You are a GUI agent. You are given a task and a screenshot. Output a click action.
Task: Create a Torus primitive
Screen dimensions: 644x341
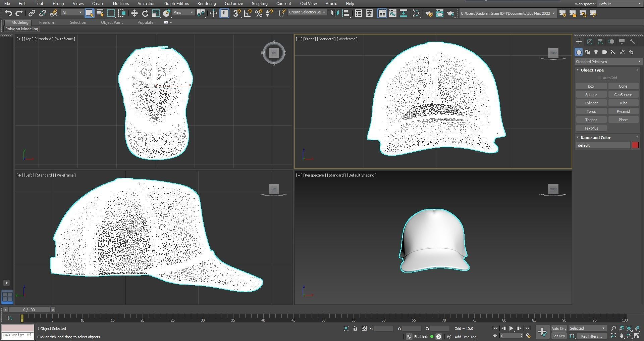[591, 111]
